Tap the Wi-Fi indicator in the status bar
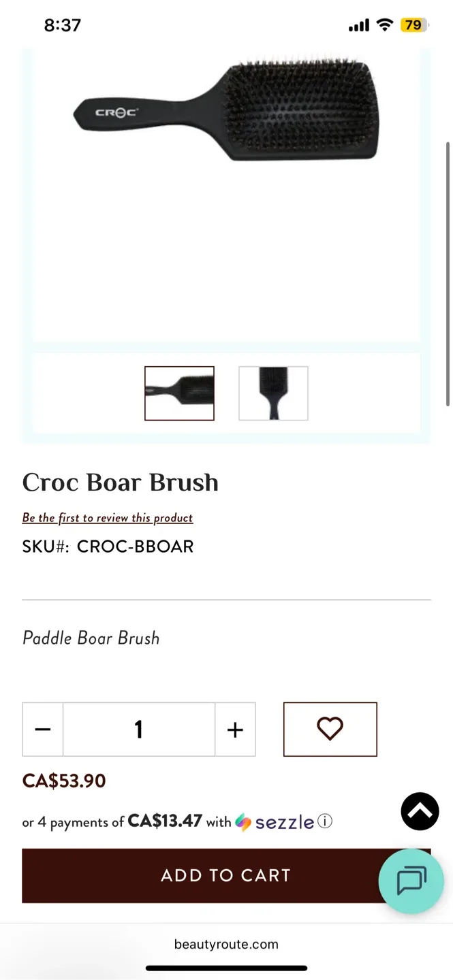The width and height of the screenshot is (453, 980). coord(384,25)
